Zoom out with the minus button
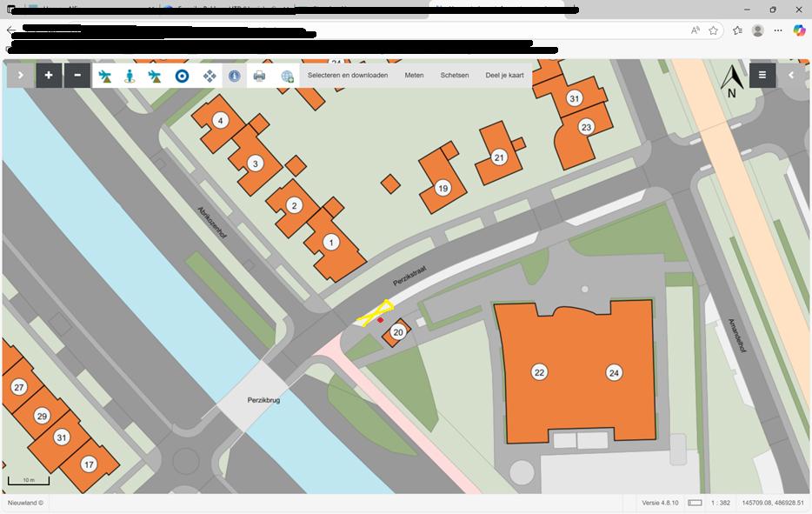Screen dimensions: 812x514 click(x=77, y=76)
